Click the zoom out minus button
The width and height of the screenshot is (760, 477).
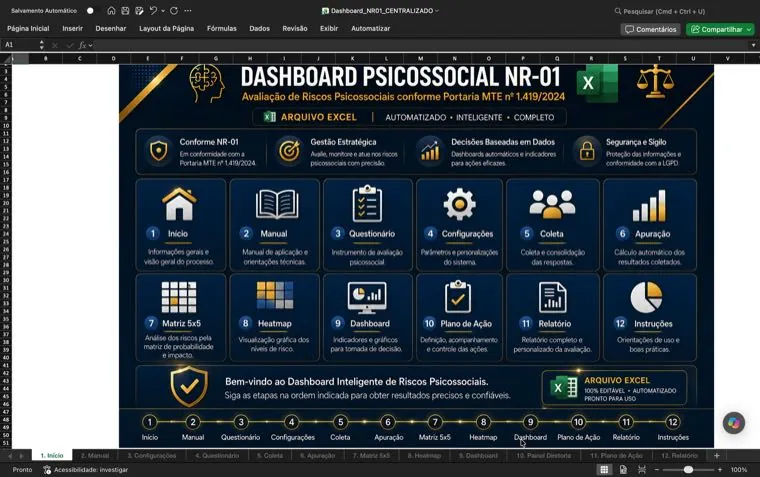(x=657, y=470)
